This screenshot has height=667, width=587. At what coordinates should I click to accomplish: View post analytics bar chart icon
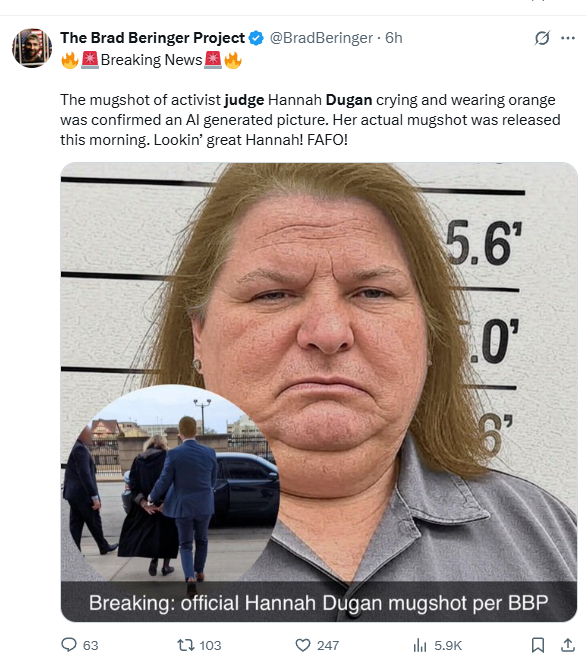pyautogui.click(x=420, y=645)
